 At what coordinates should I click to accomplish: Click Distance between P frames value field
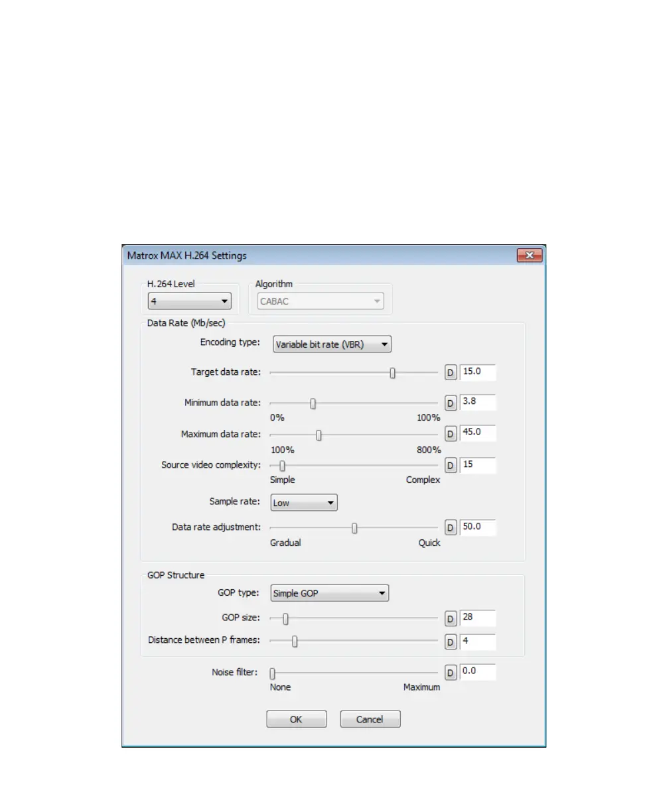pos(477,642)
